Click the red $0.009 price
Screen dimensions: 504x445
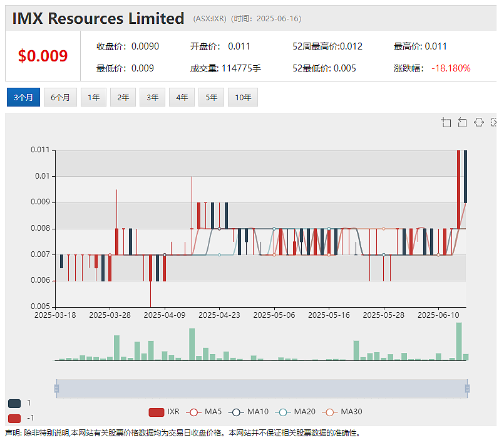click(43, 56)
